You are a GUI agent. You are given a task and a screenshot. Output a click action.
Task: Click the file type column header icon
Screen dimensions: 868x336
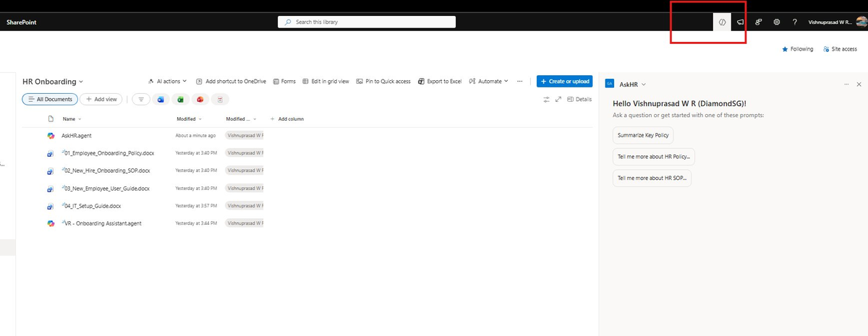coord(51,119)
